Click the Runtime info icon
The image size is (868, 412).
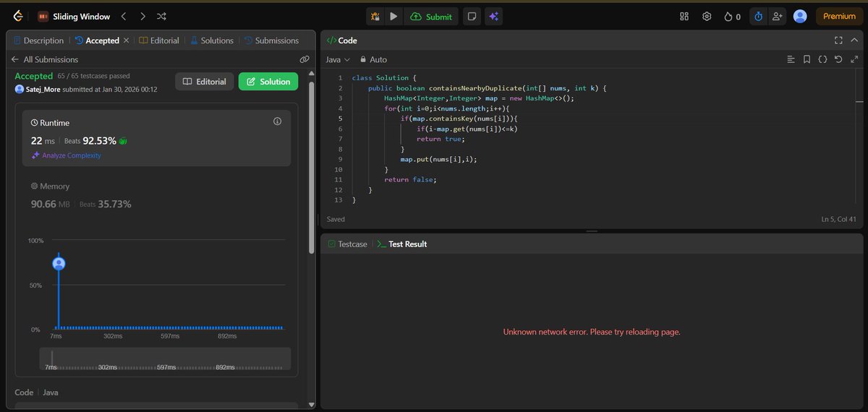pos(277,122)
